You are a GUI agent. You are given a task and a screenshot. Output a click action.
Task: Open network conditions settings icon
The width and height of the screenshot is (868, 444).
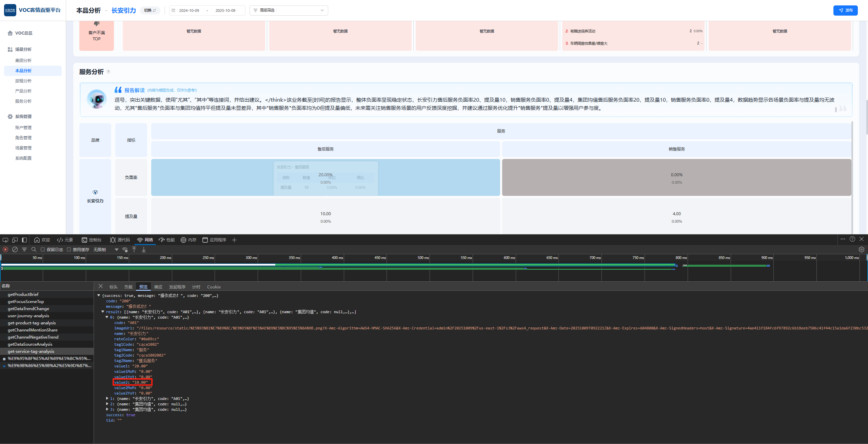coord(125,250)
